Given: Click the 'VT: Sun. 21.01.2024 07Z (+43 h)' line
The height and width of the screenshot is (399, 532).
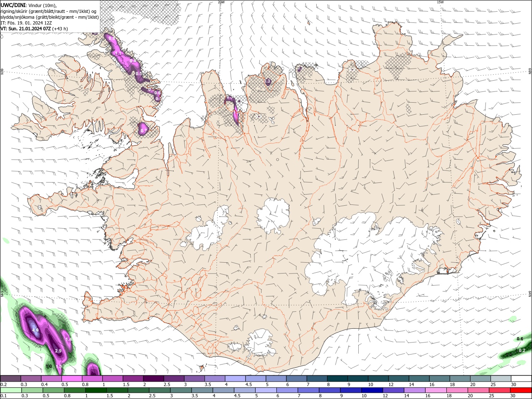Looking at the screenshot, I should click(x=34, y=29).
